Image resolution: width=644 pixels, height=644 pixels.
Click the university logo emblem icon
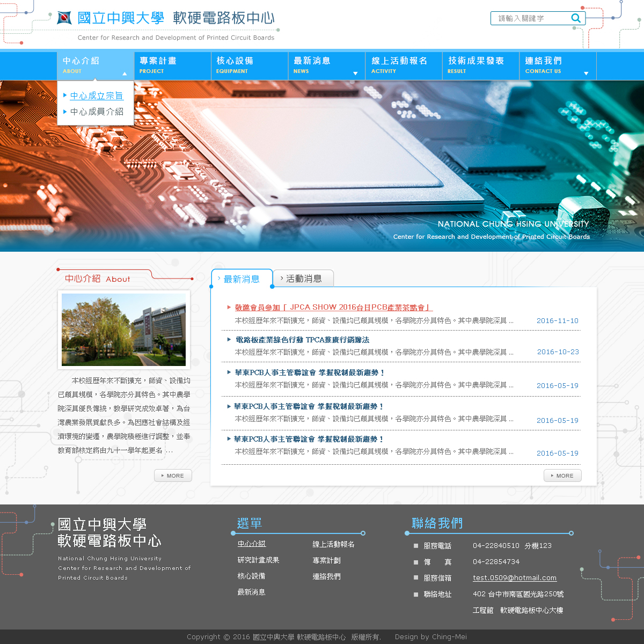click(x=64, y=18)
